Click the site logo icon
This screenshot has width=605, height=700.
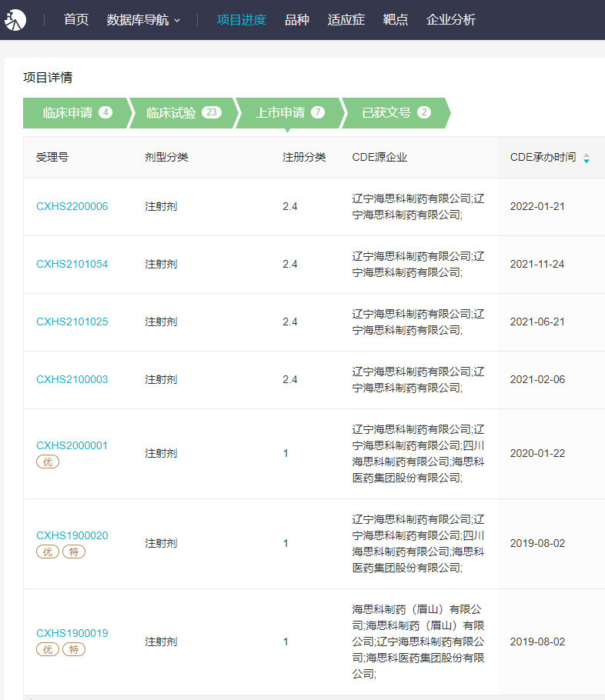click(15, 20)
